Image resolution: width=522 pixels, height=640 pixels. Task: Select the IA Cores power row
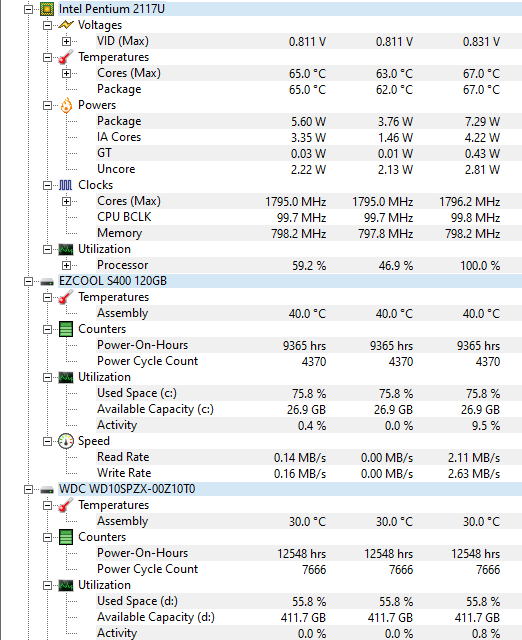[309, 137]
